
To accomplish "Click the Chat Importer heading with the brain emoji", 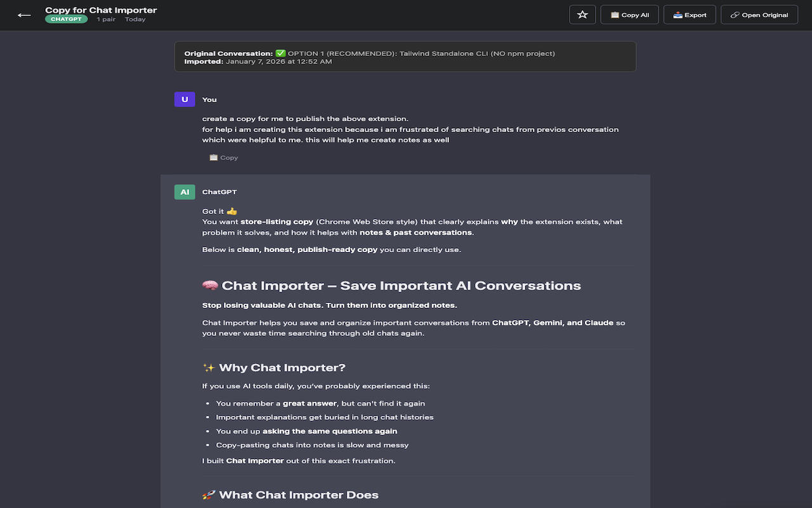I will [x=391, y=285].
